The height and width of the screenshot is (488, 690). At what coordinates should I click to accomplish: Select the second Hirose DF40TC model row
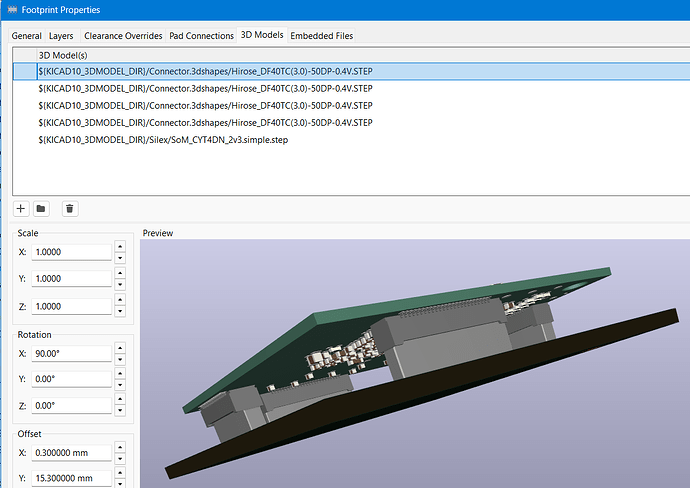tap(351, 88)
